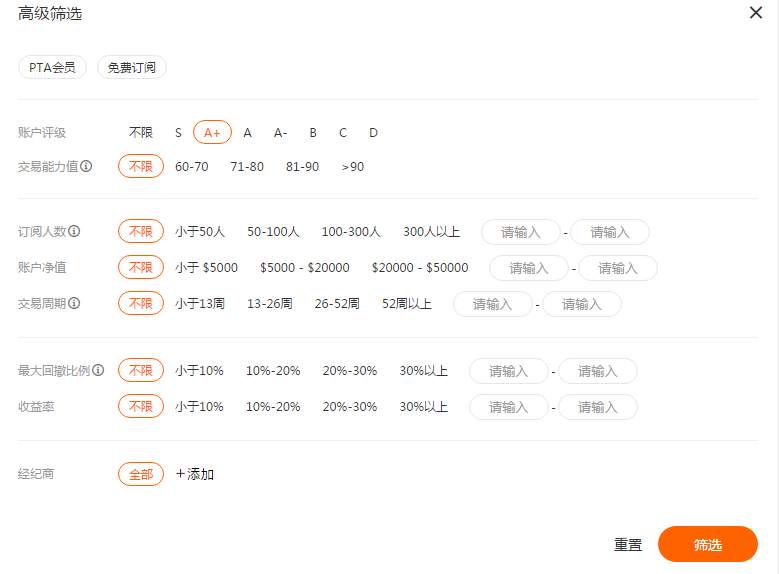Choose $20000 - $50000 net value
The width and height of the screenshot is (779, 574).
[420, 267]
